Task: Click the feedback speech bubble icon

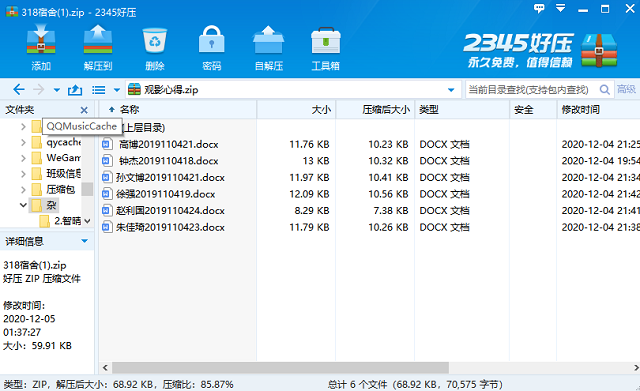Action: 539,8
